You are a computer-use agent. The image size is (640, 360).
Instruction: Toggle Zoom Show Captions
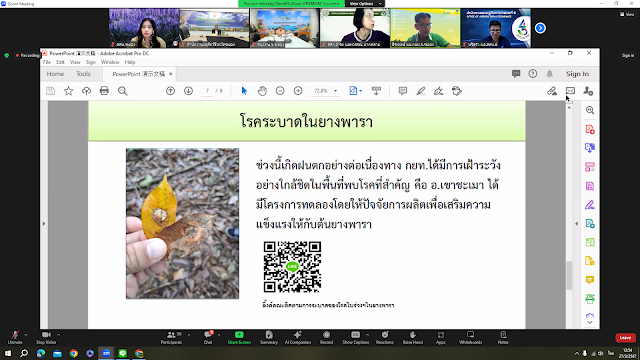coord(356,337)
